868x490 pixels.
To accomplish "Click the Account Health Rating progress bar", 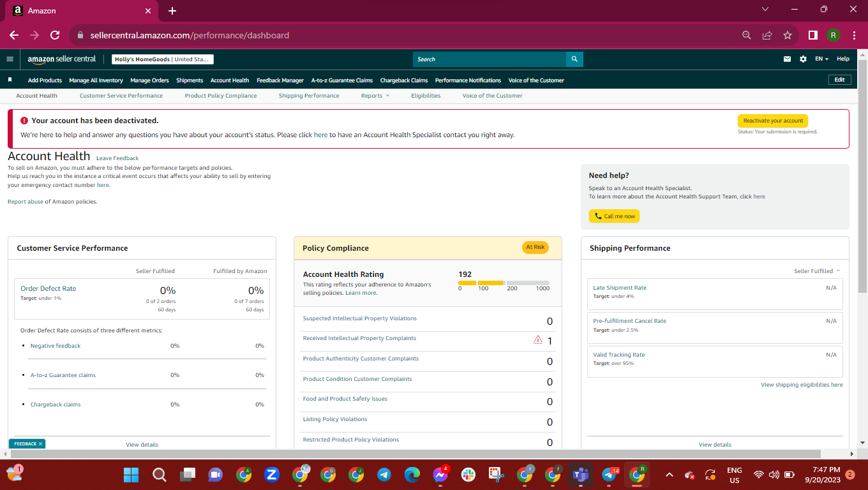I will [x=504, y=283].
